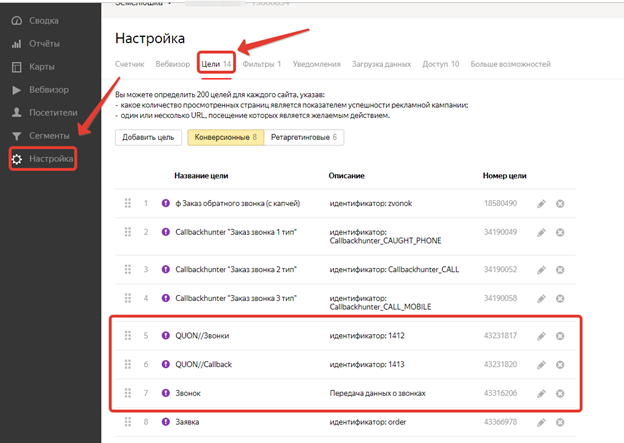Viewport: 624px width, 443px height.
Task: Delete the Callbackhunter 3 тип goal
Action: [560, 299]
